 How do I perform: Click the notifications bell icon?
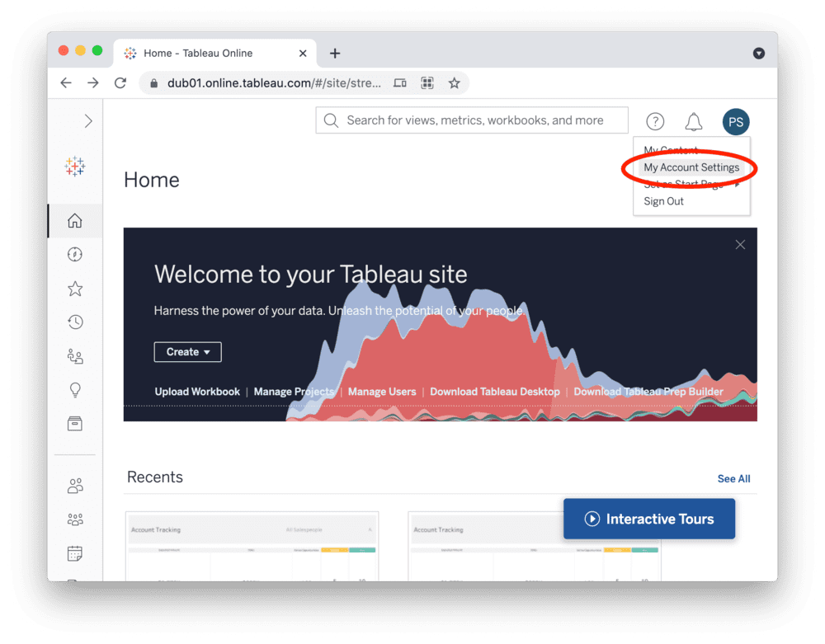click(x=694, y=122)
